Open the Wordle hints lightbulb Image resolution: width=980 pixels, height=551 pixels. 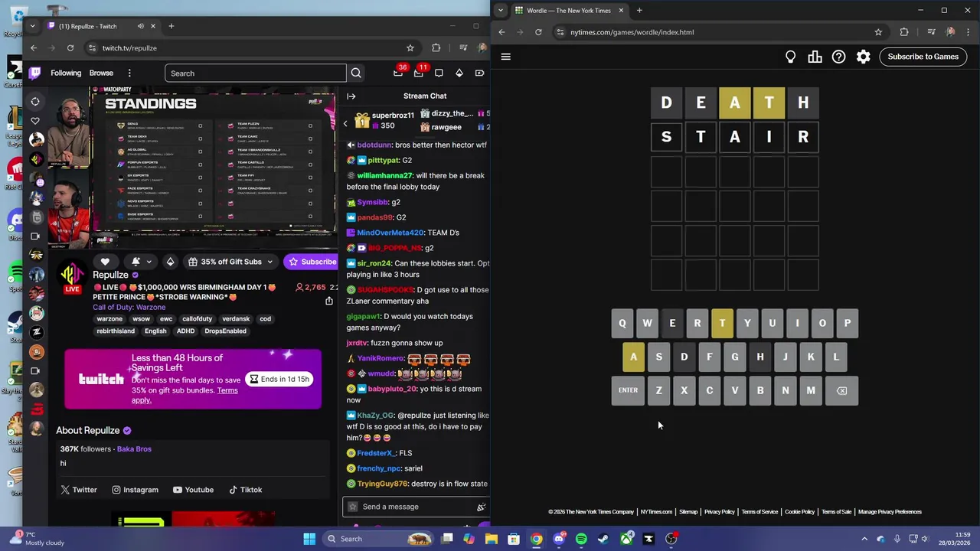click(x=791, y=57)
